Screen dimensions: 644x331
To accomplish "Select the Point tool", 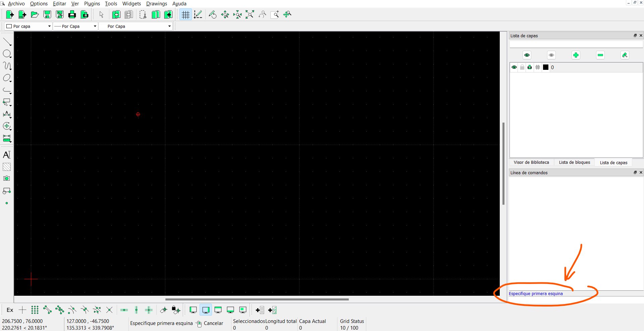I will coord(7,203).
